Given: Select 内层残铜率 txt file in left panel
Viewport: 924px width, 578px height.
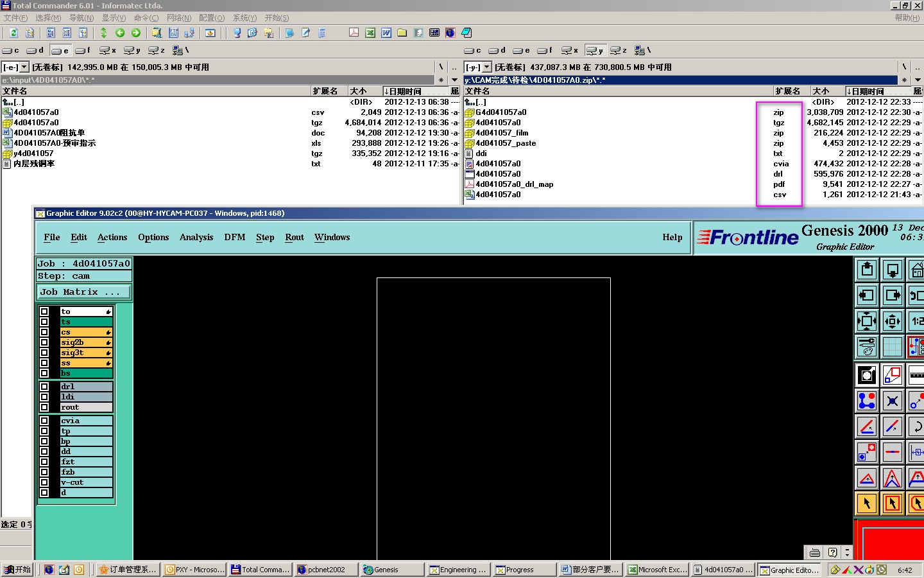Looking at the screenshot, I should click(x=34, y=164).
